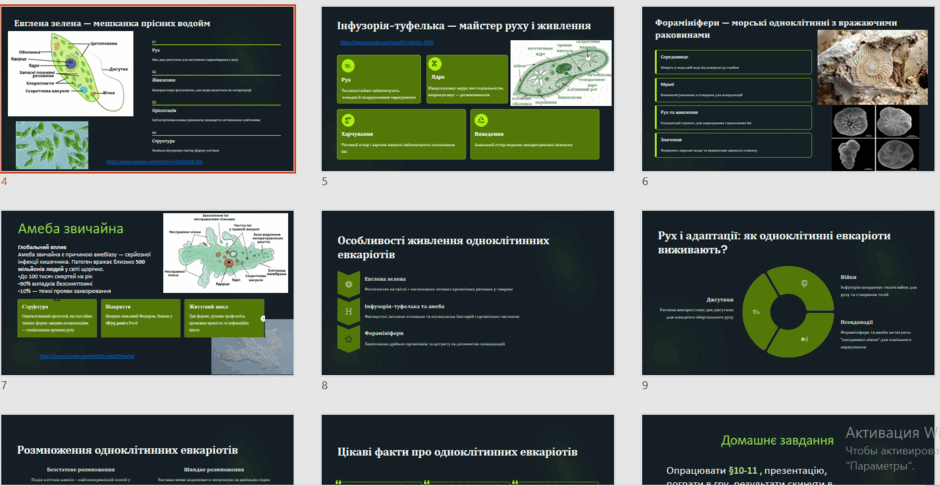Image resolution: width=940 pixels, height=486 pixels.
Task: Click the YouTube link on slide 5
Action: pyautogui.click(x=386, y=43)
